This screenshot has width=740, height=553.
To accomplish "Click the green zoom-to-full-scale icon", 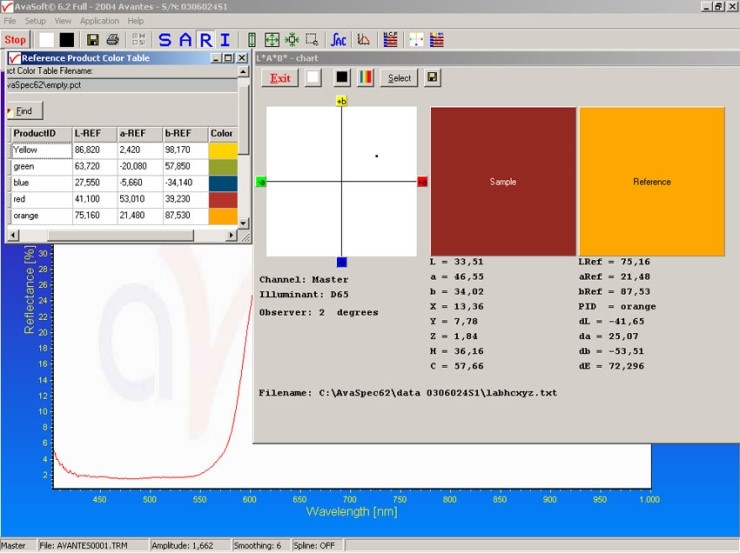I will pyautogui.click(x=272, y=40).
